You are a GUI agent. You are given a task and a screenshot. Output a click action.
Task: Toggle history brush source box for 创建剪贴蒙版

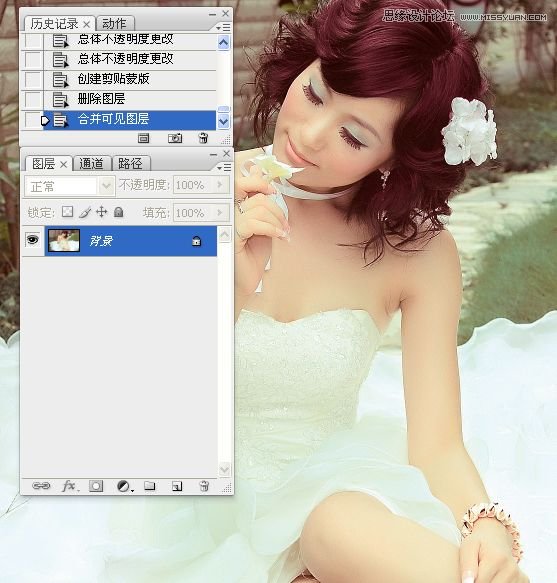(x=33, y=79)
